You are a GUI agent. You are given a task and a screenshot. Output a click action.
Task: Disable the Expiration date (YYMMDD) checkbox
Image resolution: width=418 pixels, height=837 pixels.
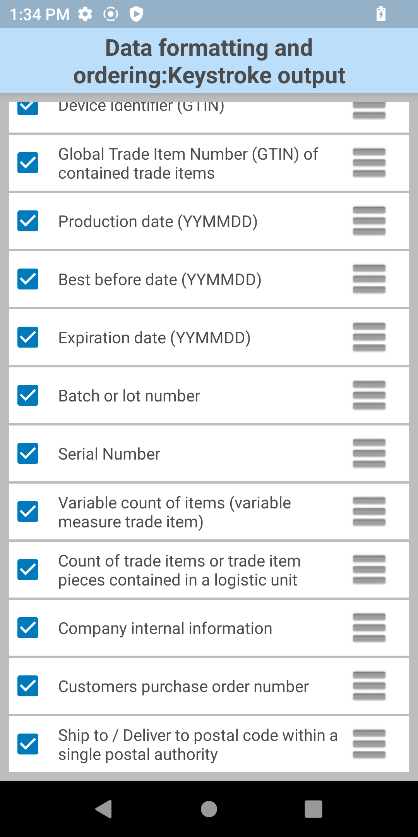point(28,337)
